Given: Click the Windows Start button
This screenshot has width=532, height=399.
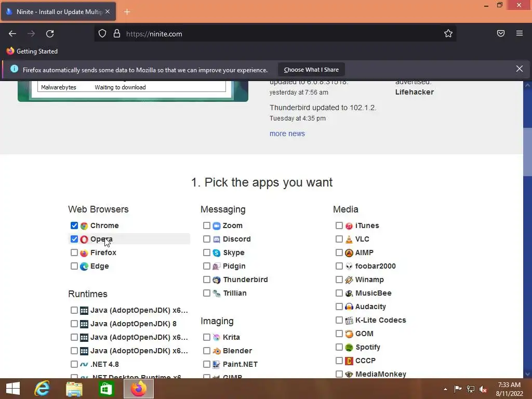Looking at the screenshot, I should (13, 389).
